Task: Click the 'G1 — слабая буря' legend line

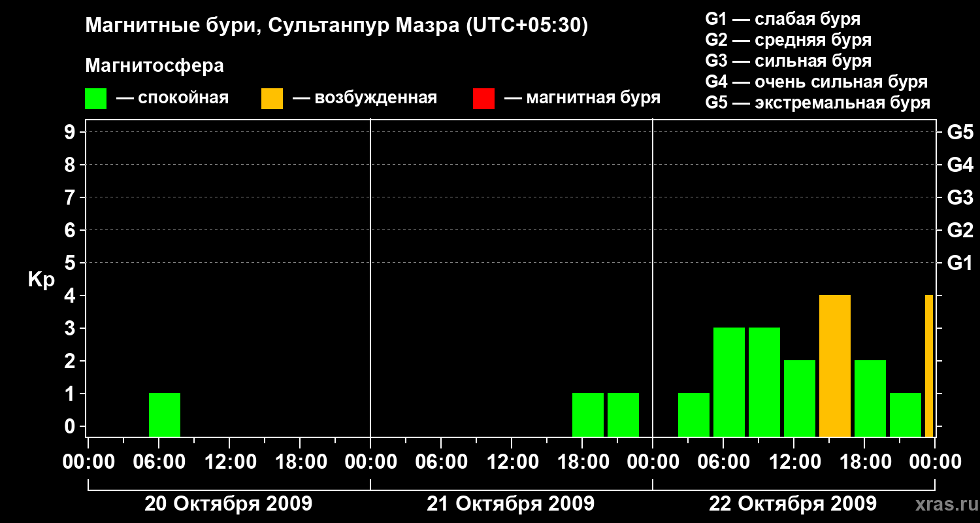Action: click(x=783, y=19)
